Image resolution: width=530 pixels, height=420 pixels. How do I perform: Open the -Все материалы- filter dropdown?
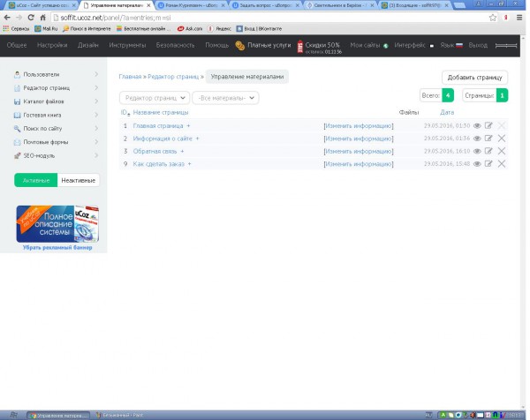click(x=225, y=98)
